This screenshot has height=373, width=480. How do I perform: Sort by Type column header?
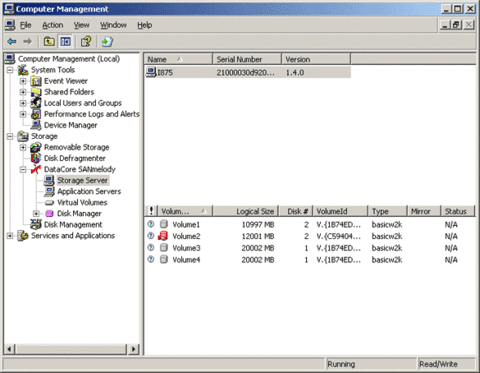(388, 211)
